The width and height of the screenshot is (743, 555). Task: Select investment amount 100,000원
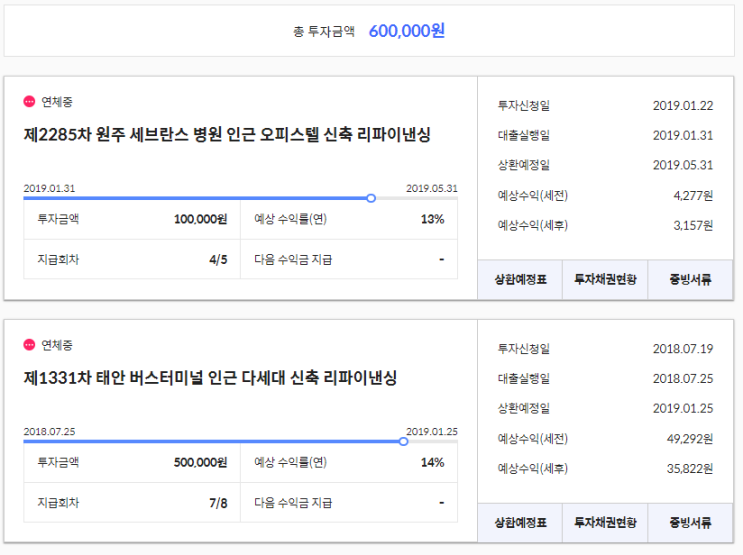point(200,219)
